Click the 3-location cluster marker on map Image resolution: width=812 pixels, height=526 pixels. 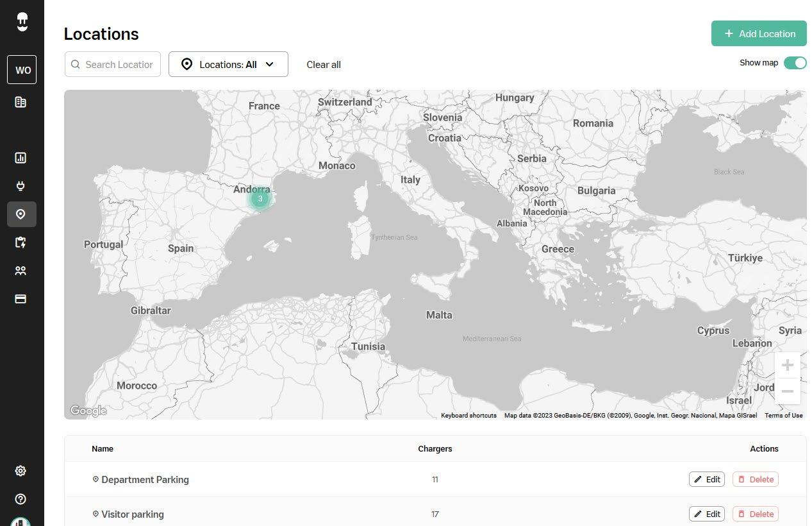(x=260, y=198)
